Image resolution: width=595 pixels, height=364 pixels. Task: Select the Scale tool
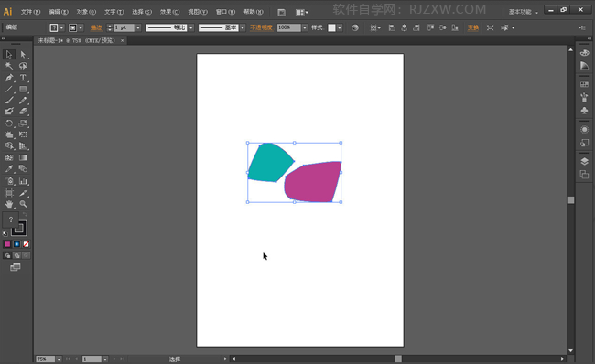pos(23,123)
